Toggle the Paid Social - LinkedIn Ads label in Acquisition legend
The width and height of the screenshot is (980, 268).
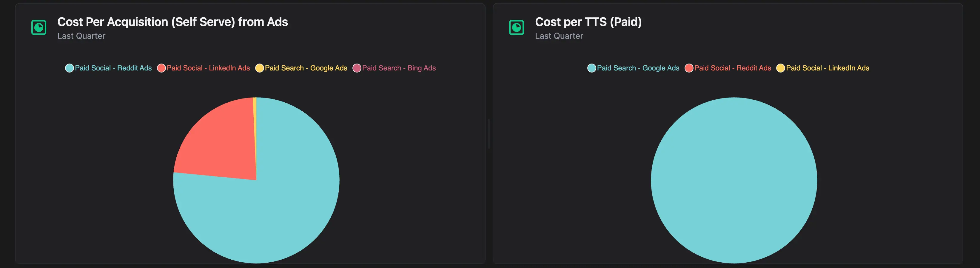click(x=208, y=68)
